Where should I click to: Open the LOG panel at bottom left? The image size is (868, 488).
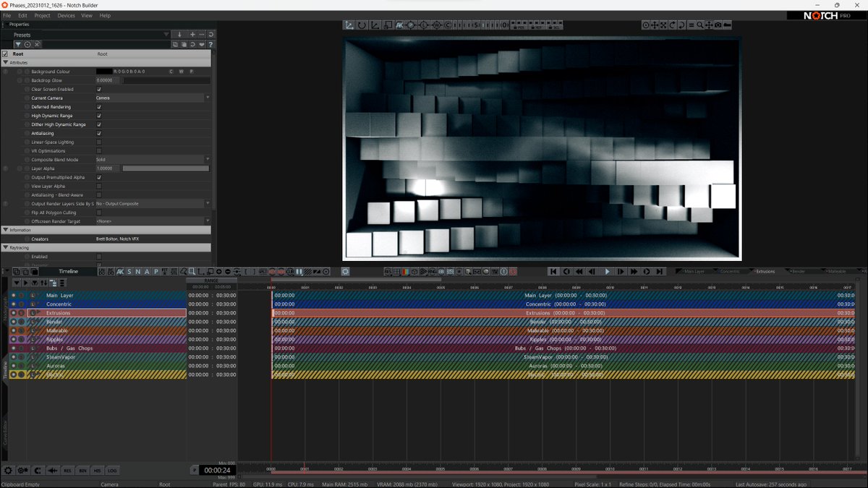coord(111,470)
